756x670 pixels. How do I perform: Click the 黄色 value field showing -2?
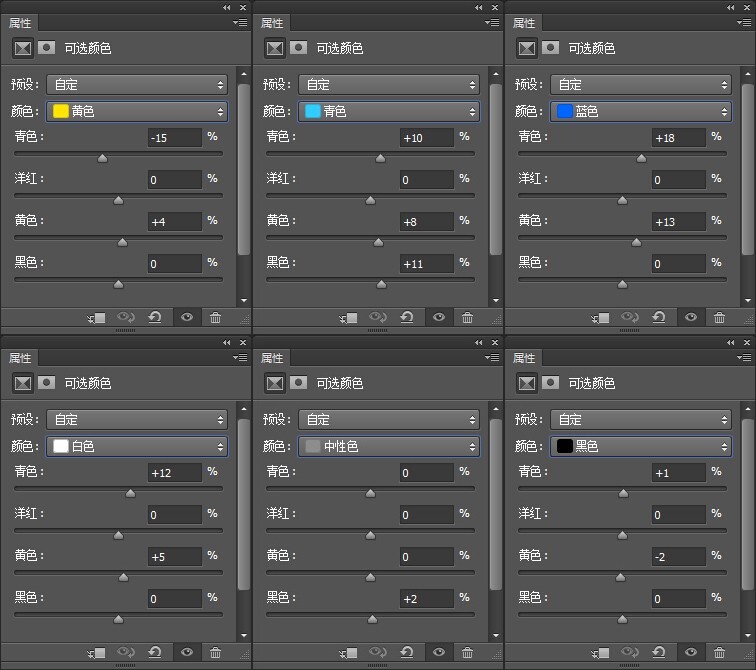[x=679, y=557]
